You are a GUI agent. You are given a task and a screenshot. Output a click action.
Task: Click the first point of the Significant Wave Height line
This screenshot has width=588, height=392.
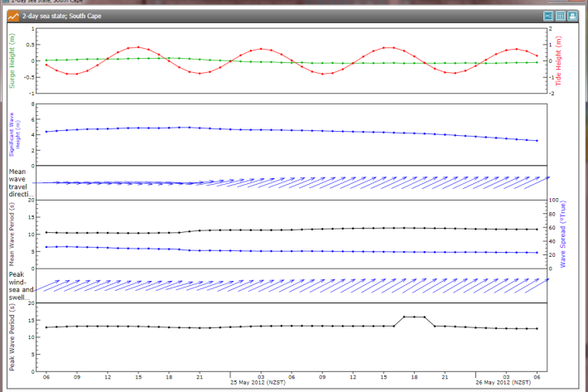pos(46,132)
